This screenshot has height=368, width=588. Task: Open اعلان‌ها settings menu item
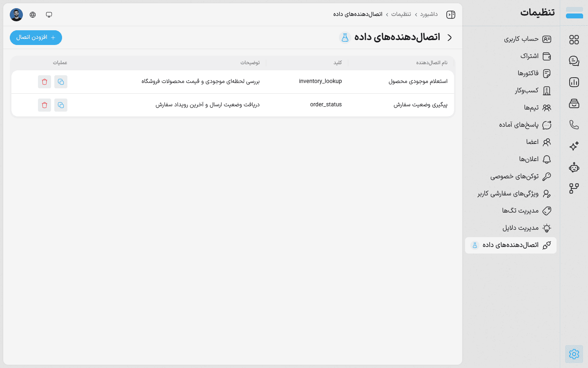tap(511, 159)
